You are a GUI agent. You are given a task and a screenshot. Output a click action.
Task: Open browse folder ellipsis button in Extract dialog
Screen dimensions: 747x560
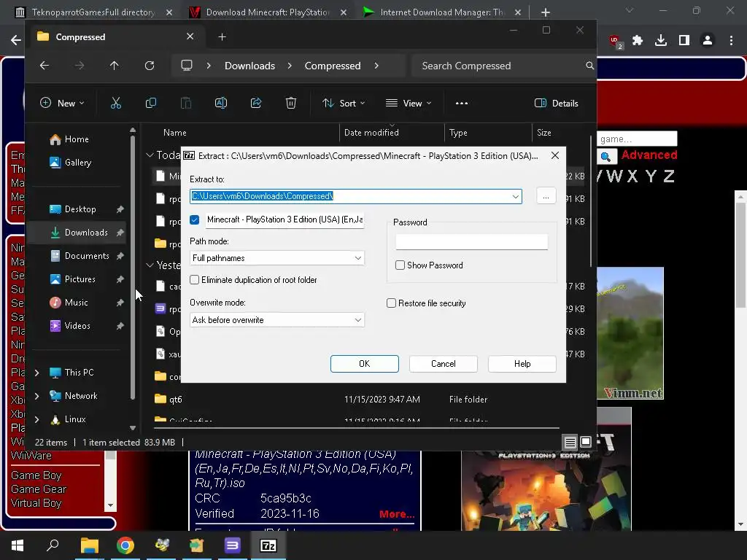pyautogui.click(x=546, y=196)
